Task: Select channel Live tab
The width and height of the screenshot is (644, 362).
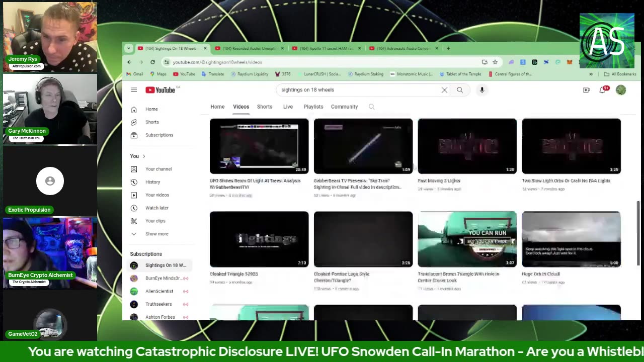Action: (x=288, y=107)
